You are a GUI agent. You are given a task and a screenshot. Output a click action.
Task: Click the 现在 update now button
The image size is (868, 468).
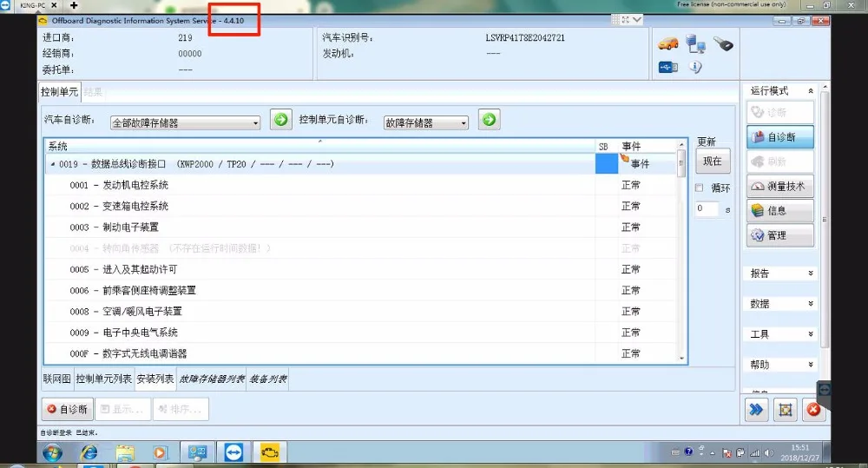(x=713, y=161)
